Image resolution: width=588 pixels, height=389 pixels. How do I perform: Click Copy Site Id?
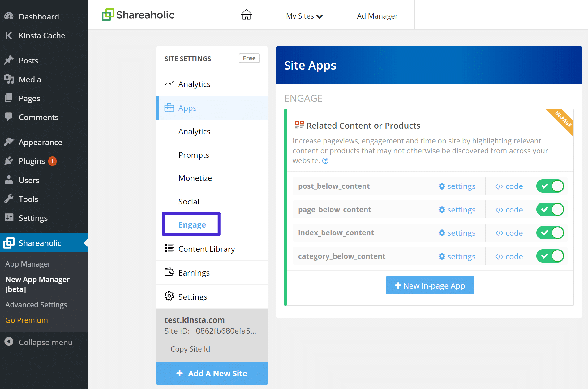(x=191, y=349)
